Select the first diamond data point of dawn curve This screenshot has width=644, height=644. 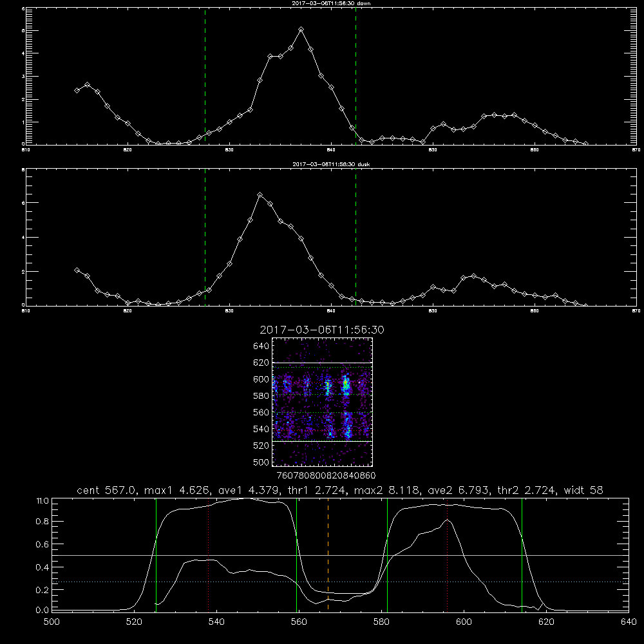77,90
